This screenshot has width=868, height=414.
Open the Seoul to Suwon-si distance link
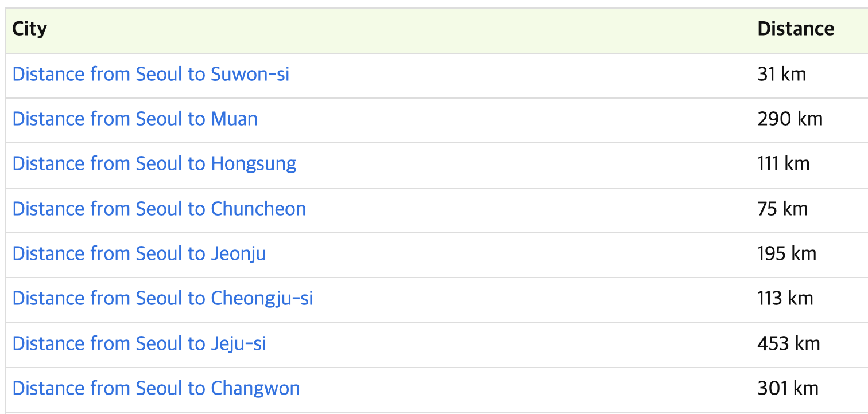pos(150,74)
